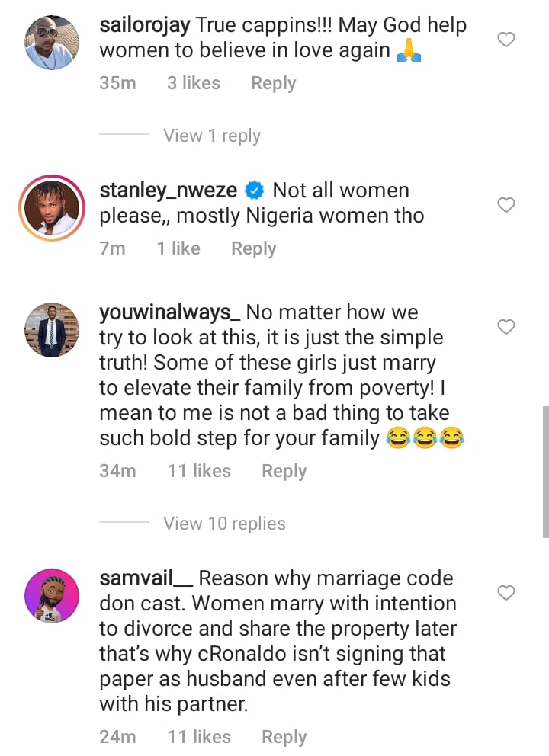The image size is (549, 756).
Task: Open youwinalways_ profile avatar
Action: coord(52,330)
